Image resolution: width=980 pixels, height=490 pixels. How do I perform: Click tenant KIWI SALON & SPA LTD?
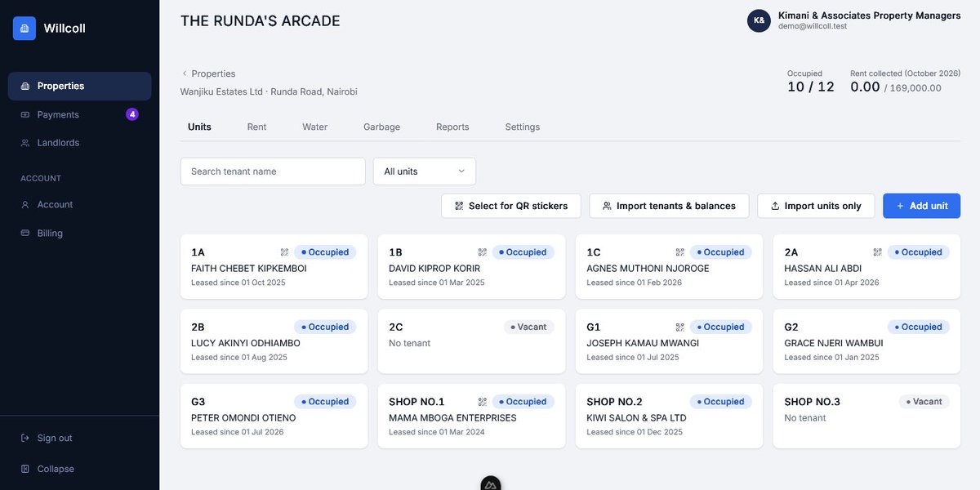click(x=636, y=418)
